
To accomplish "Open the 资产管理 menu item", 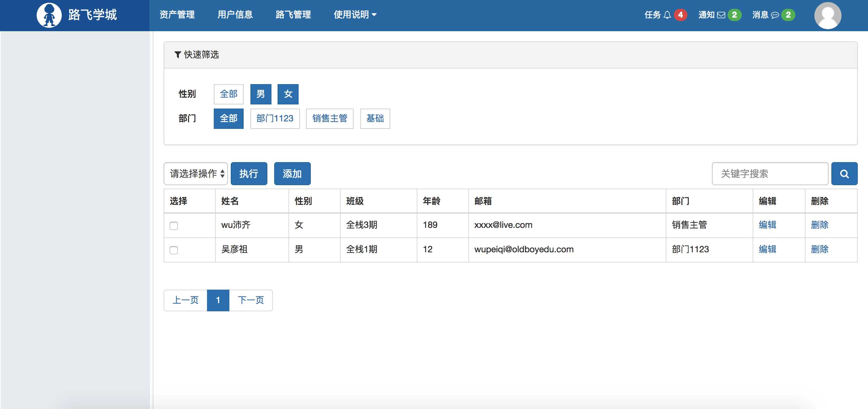I will click(x=177, y=15).
